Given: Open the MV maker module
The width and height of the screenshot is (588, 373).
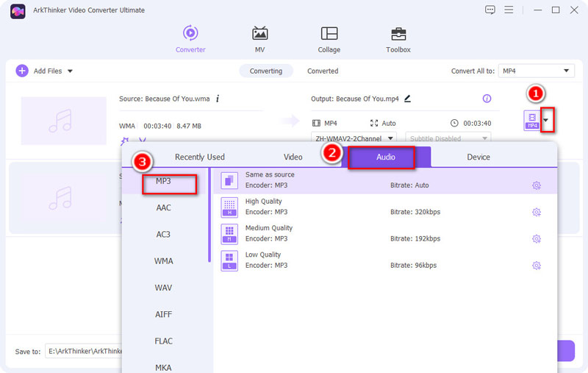Looking at the screenshot, I should [259, 39].
